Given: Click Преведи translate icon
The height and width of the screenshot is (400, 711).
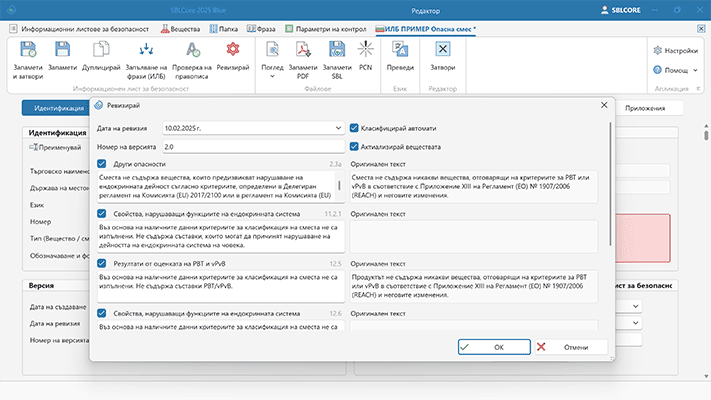Looking at the screenshot, I should (x=400, y=49).
